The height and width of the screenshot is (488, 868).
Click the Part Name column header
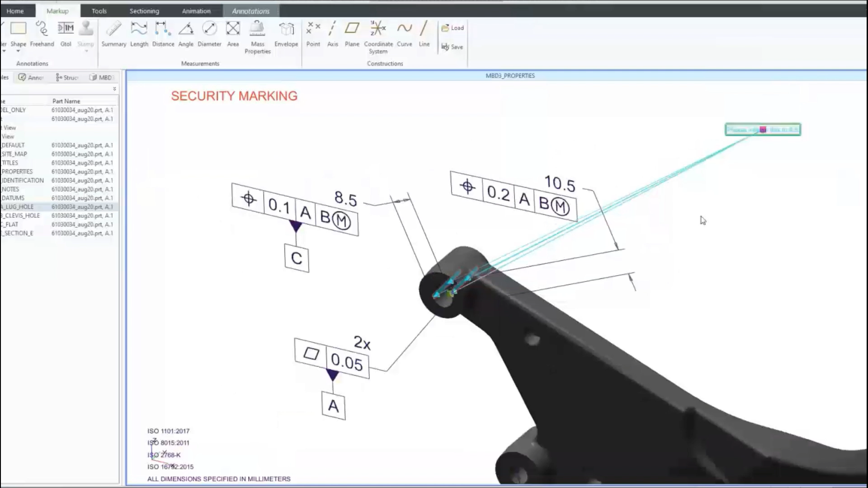coord(66,101)
